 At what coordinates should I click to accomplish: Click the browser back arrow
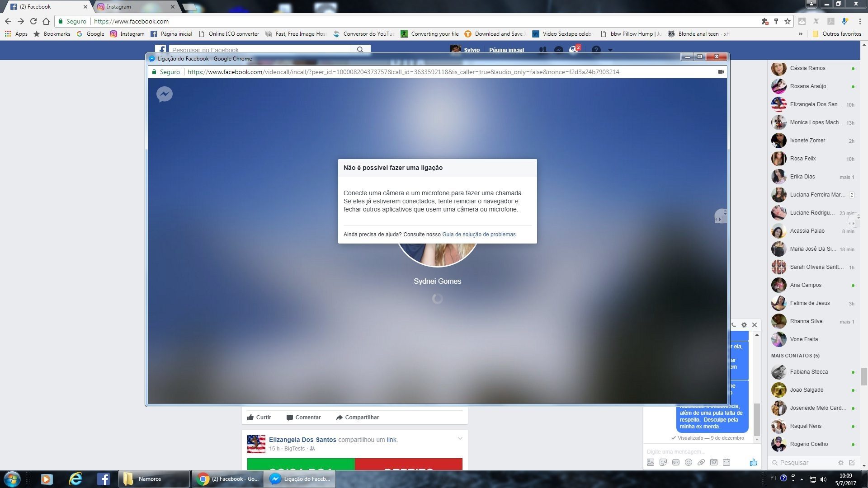tap(8, 21)
